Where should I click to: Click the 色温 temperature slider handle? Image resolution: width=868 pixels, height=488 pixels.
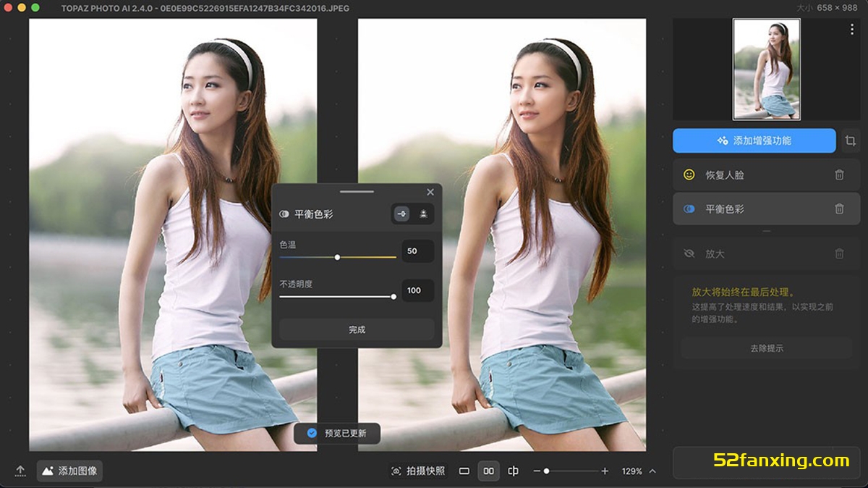pos(337,257)
